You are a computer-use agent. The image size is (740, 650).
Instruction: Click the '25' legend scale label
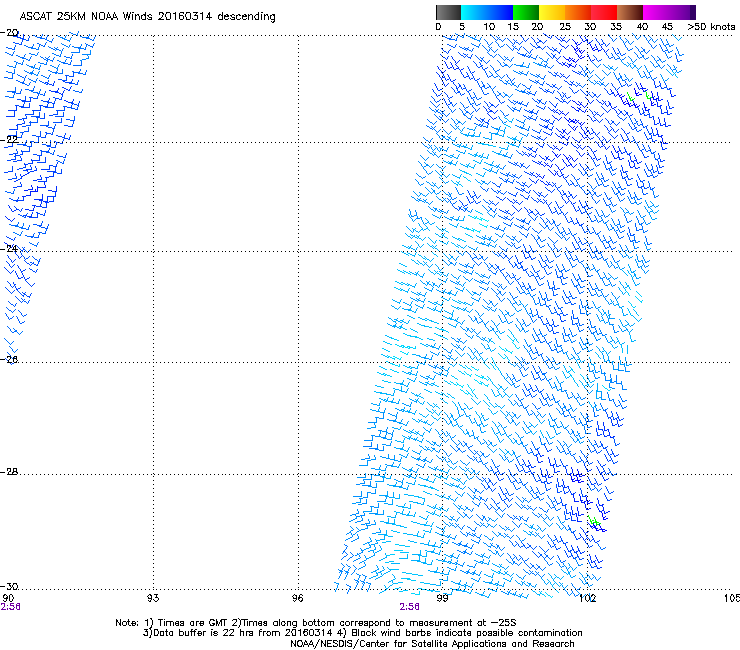click(565, 27)
